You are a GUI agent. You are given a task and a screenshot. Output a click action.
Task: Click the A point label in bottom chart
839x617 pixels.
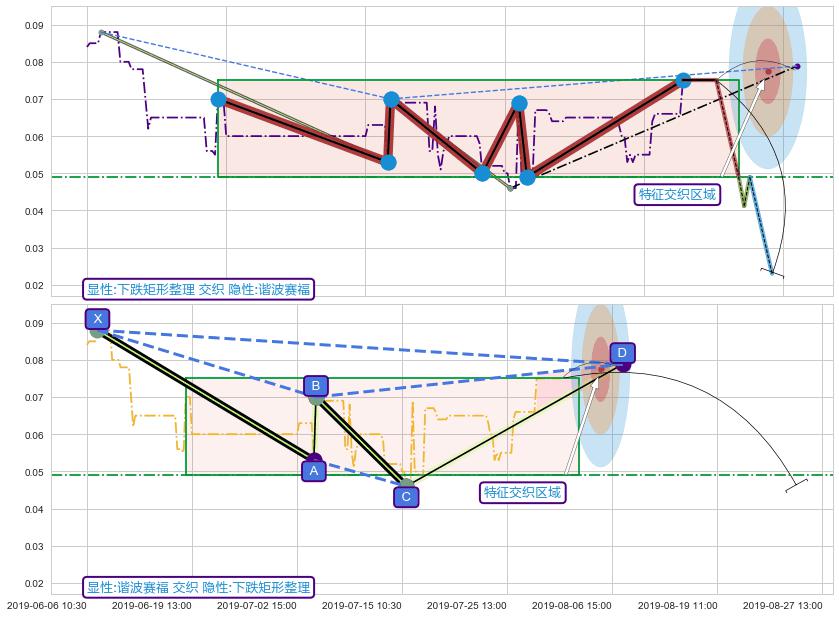coord(313,470)
